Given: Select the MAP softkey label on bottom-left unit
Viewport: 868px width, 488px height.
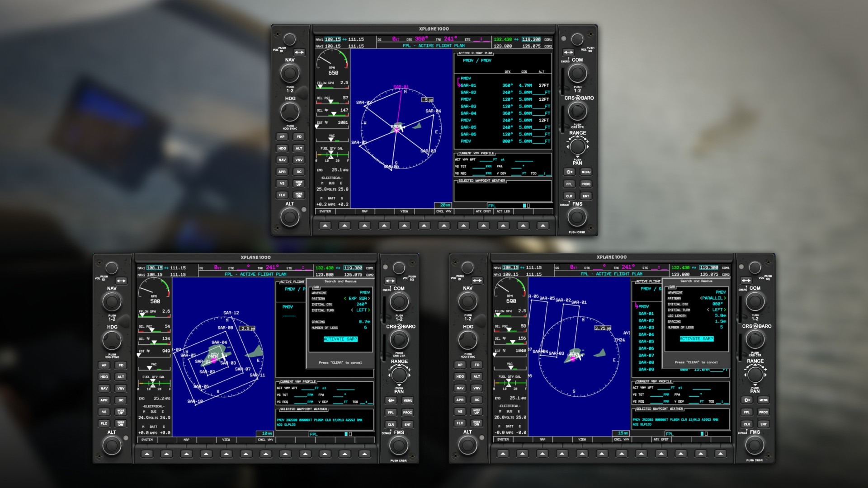Looking at the screenshot, I should pos(186,440).
